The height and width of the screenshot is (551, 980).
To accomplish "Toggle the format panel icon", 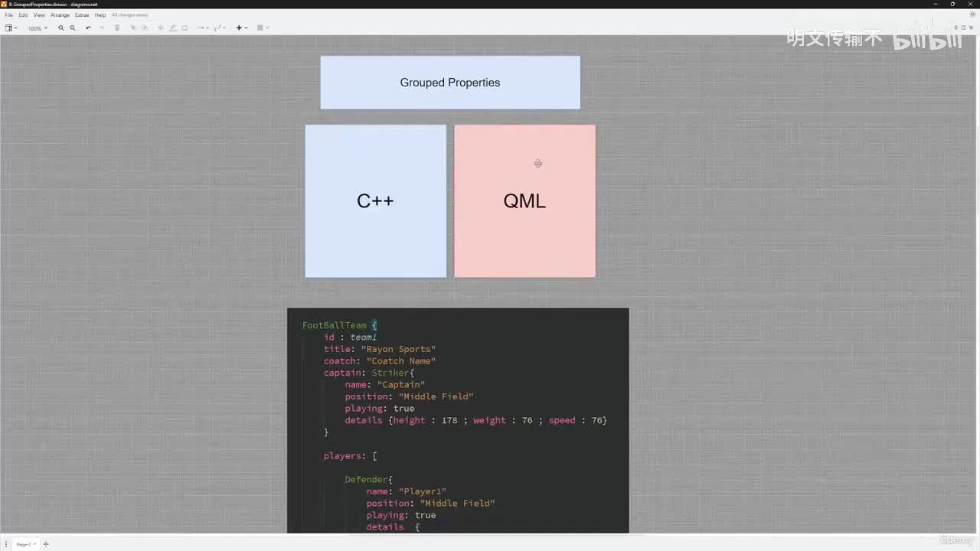I will click(962, 28).
